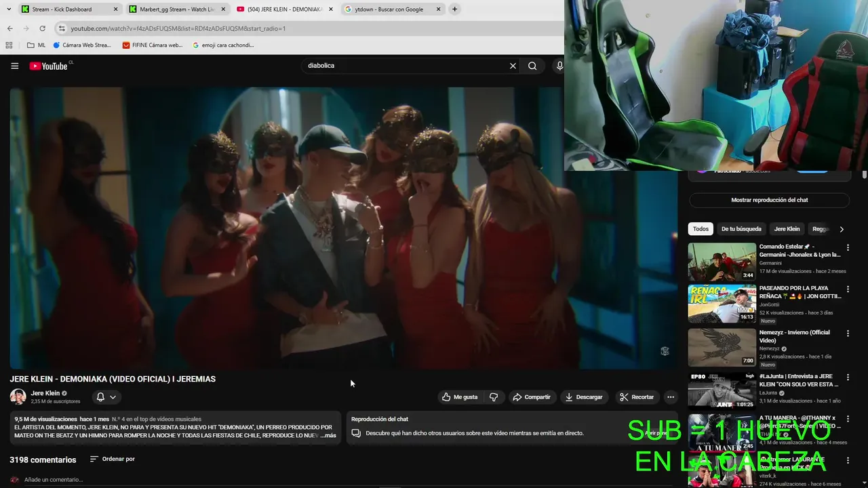Reload the YouTube page
This screenshot has width=868, height=488.
(42, 28)
